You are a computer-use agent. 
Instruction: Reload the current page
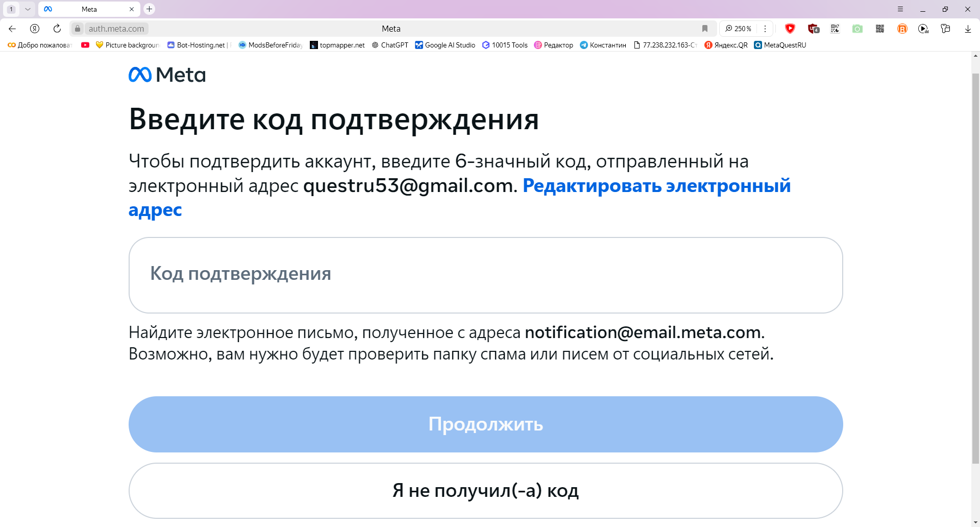tap(57, 29)
